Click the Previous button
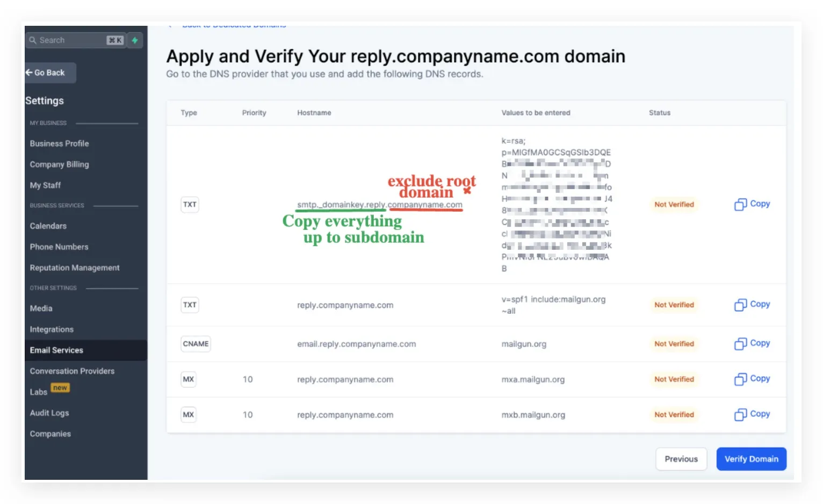 681,459
